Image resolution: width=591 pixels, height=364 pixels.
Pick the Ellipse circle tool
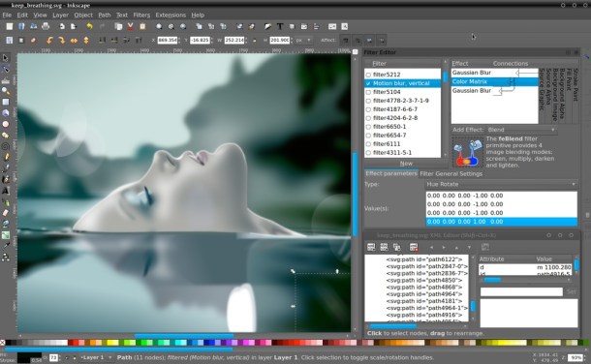coord(5,124)
